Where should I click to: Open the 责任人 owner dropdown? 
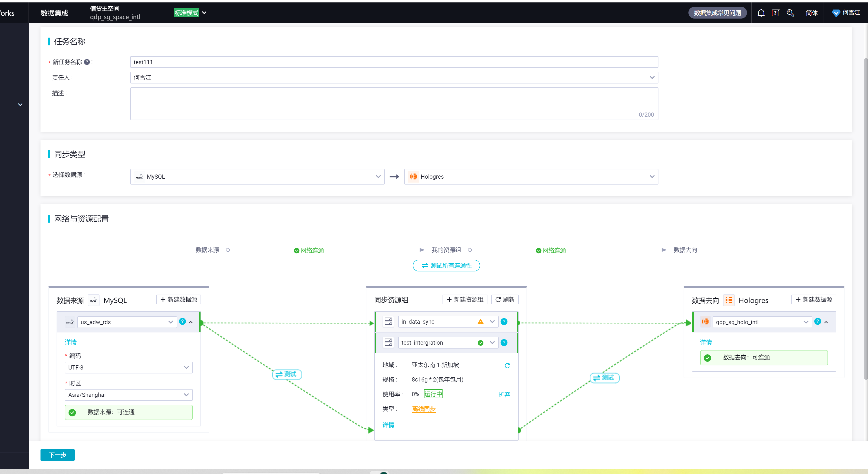[394, 78]
